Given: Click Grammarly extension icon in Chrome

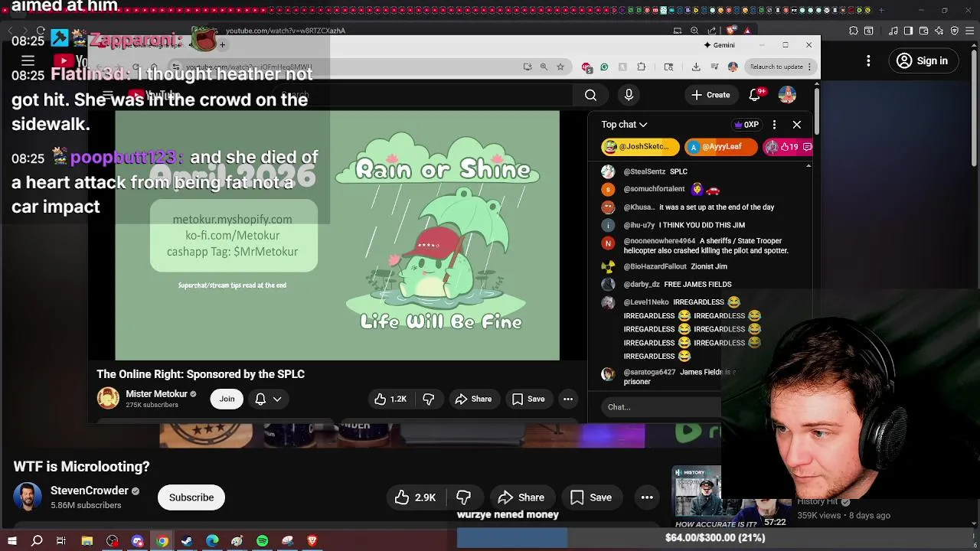Looking at the screenshot, I should (604, 67).
